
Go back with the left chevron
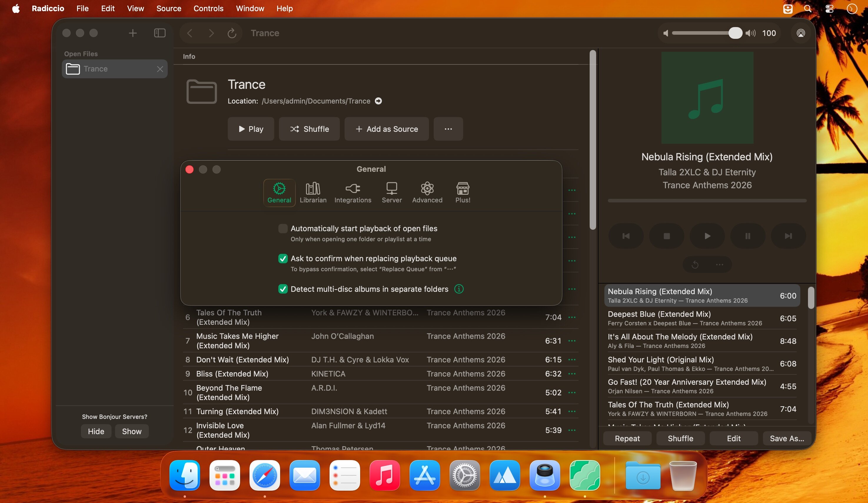[190, 33]
